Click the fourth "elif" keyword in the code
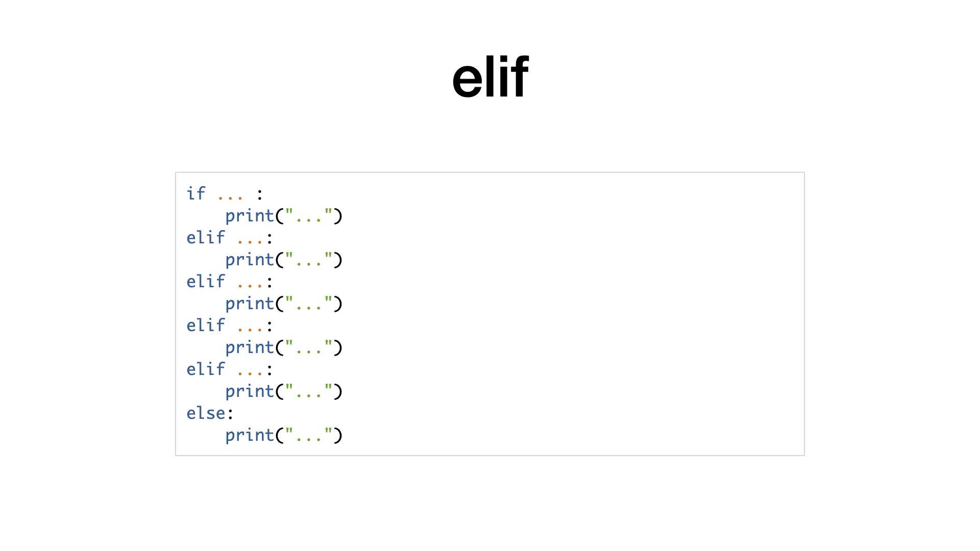 pos(206,369)
